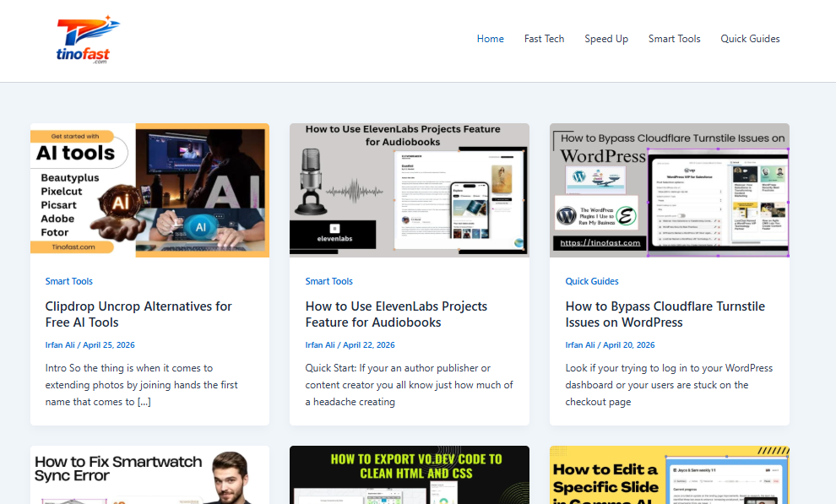Go to the Speed Up section
Image resolution: width=836 pixels, height=504 pixels.
coord(606,39)
